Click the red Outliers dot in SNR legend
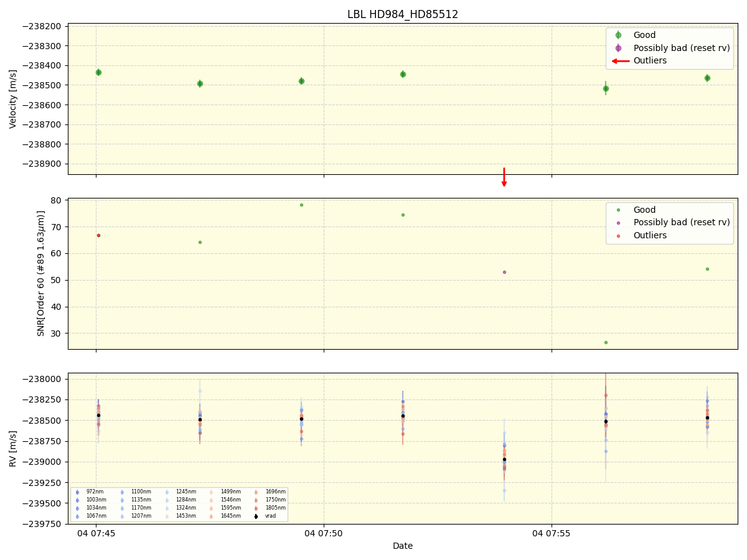The image size is (747, 560). click(x=618, y=236)
